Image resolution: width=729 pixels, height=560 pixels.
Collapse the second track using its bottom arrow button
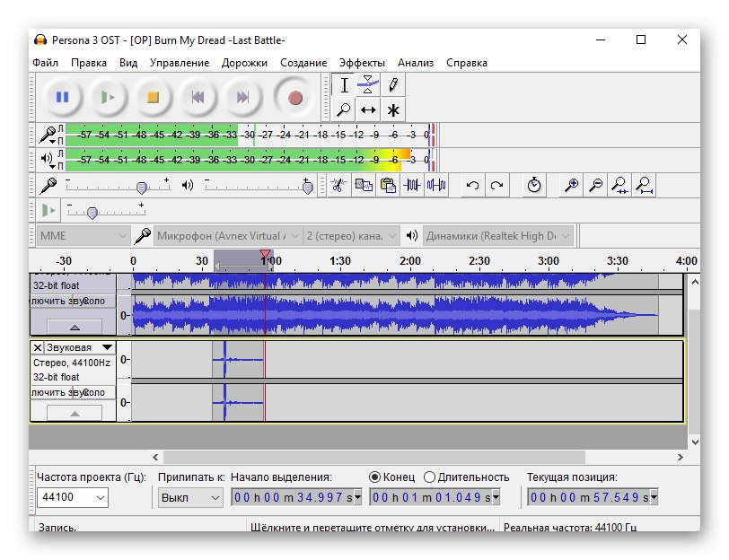click(74, 413)
